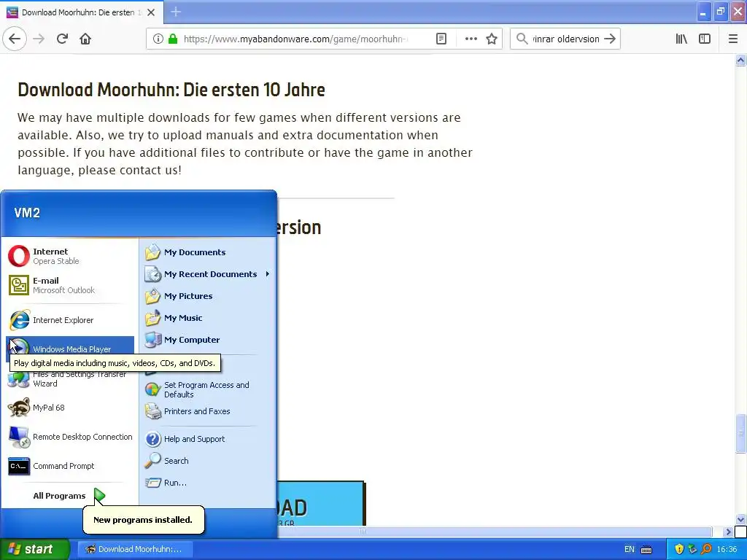The height and width of the screenshot is (560, 747).
Task: Click the Download Moorhuhn page heading
Action: [x=171, y=90]
